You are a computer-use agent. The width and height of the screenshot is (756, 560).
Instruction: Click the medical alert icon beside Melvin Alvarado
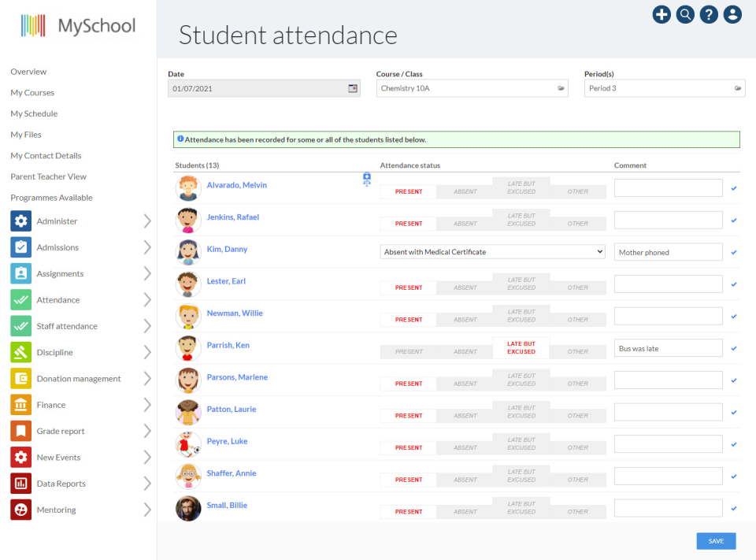(367, 180)
